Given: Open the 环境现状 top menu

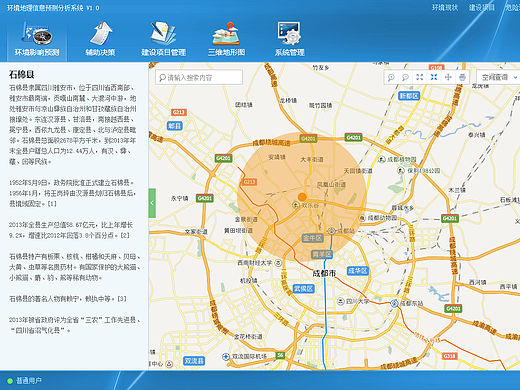Looking at the screenshot, I should click(445, 7).
